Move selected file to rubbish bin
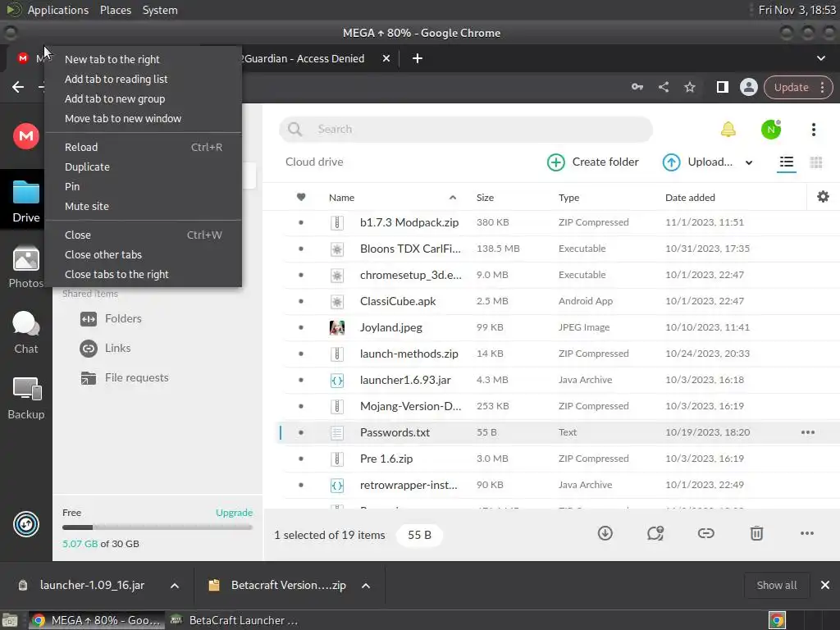This screenshot has height=630, width=840. tap(756, 533)
